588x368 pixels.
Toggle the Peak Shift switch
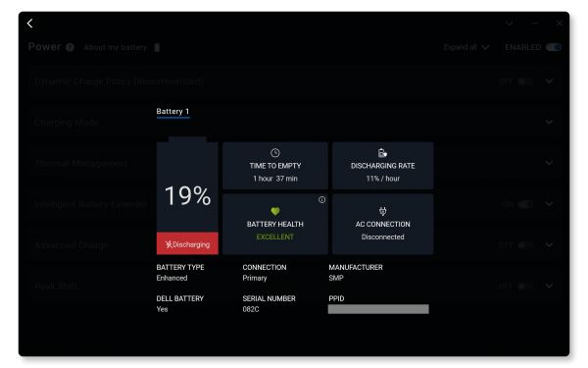coord(525,287)
